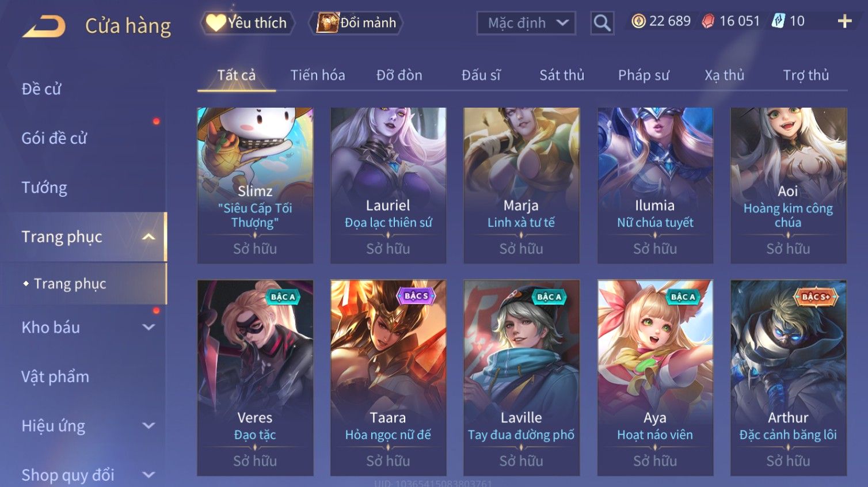Open the search magnifier icon

click(x=602, y=23)
